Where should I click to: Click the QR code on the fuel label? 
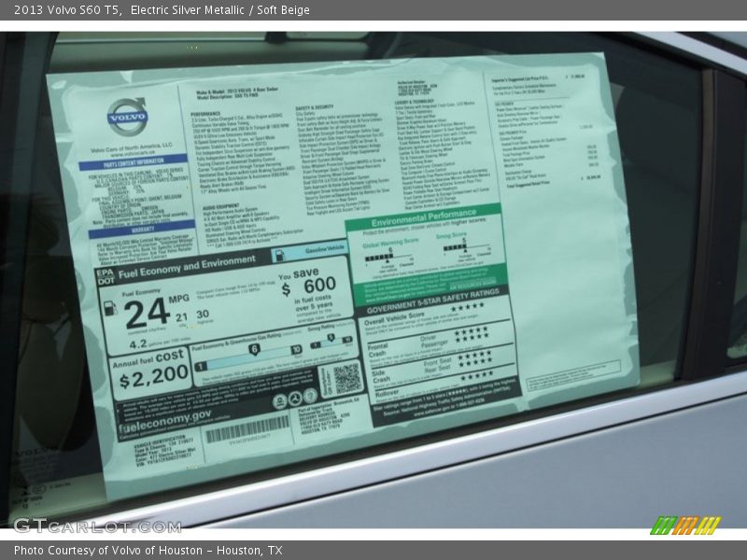pos(347,378)
